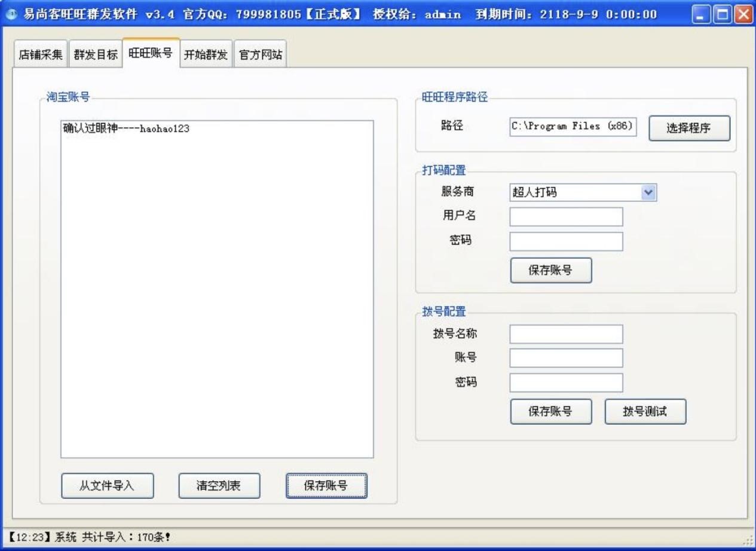Save Taobao accounts with 保存账号 under the account list
Viewport: 756px width, 551px height.
tap(326, 486)
